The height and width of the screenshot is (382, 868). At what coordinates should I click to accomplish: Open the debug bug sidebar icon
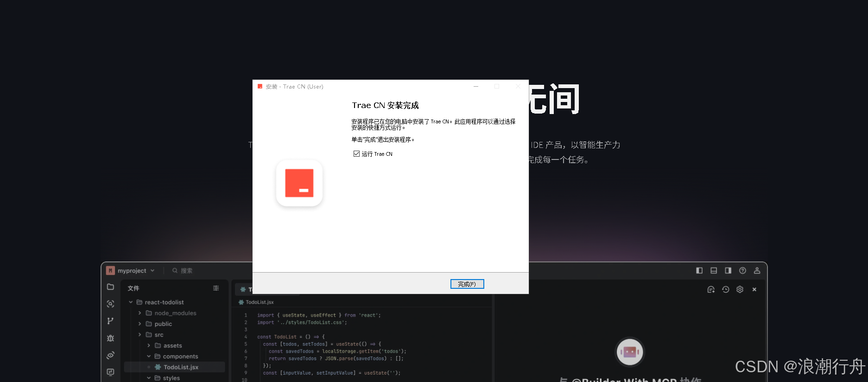coord(110,338)
